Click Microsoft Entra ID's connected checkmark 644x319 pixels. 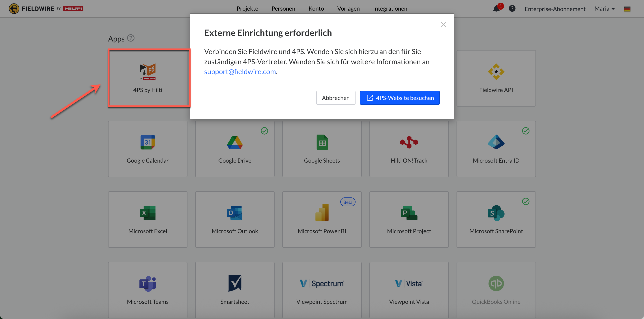pos(526,131)
